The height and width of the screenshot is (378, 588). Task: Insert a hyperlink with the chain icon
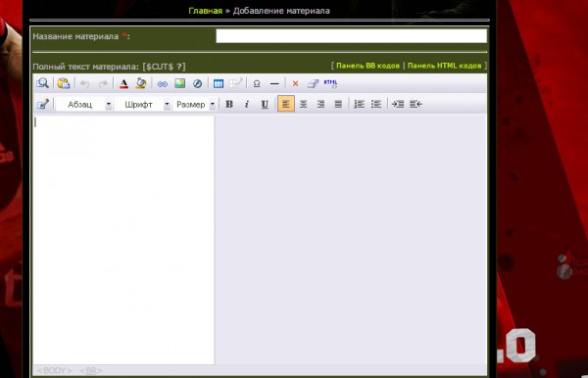pos(162,84)
